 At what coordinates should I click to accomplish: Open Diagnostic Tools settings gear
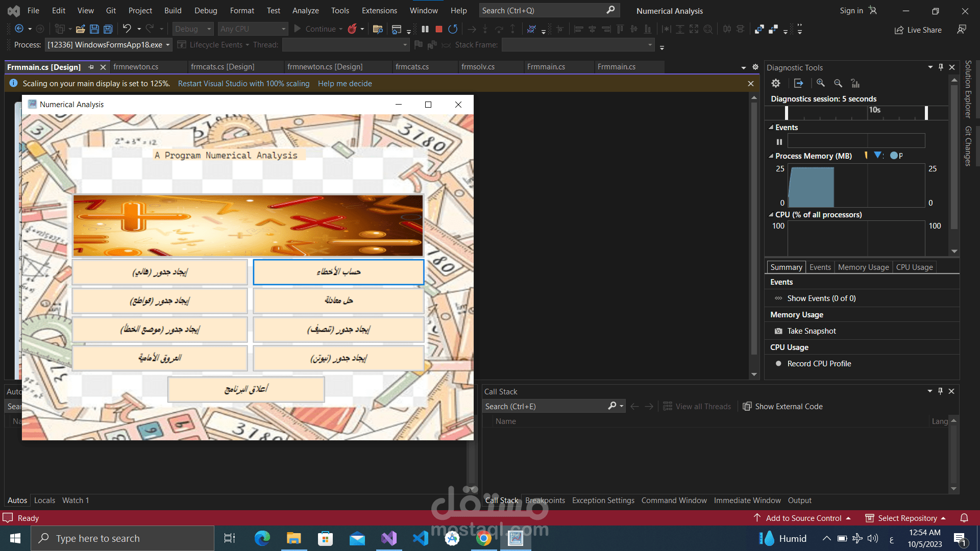point(776,83)
